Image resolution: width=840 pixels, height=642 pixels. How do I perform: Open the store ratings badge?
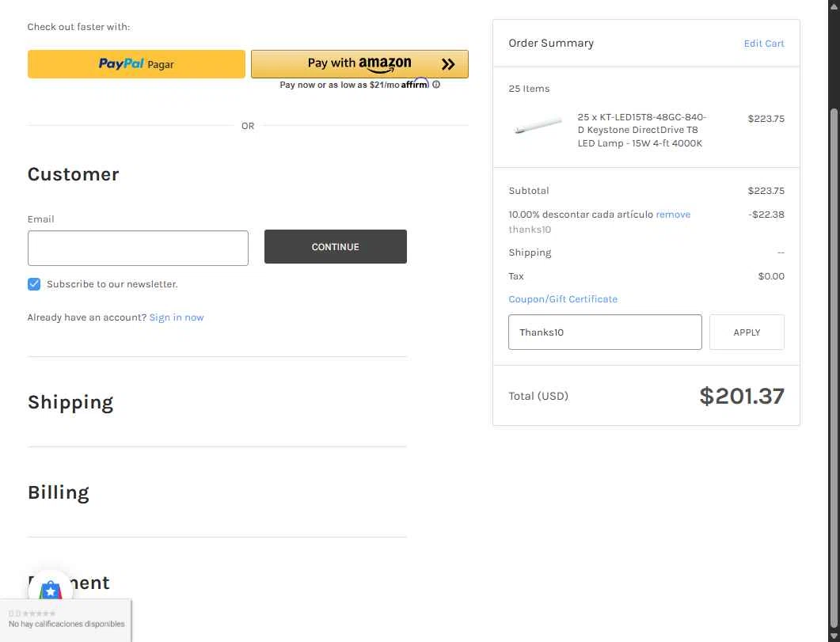coord(66,621)
